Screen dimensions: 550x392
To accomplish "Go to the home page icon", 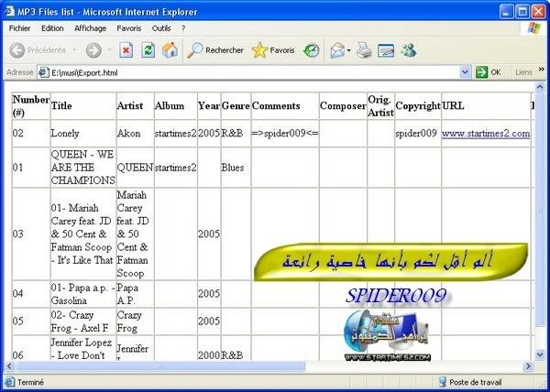I will [170, 50].
